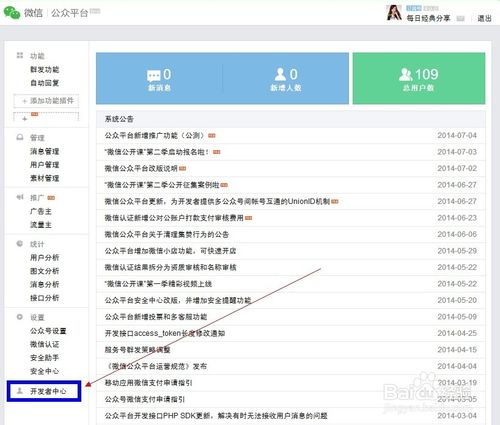This screenshot has width=500, height=425.
Task: Open 消息分析 statistics
Action: point(45,284)
